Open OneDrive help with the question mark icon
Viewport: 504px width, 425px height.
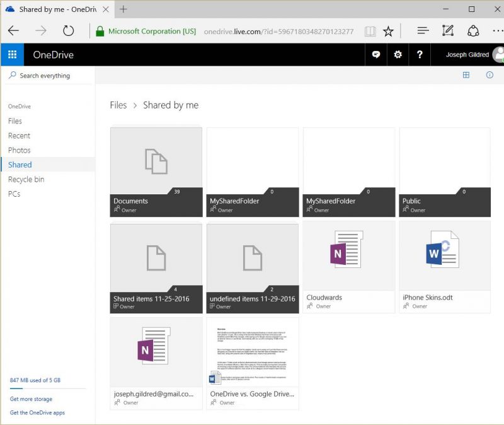click(x=420, y=55)
